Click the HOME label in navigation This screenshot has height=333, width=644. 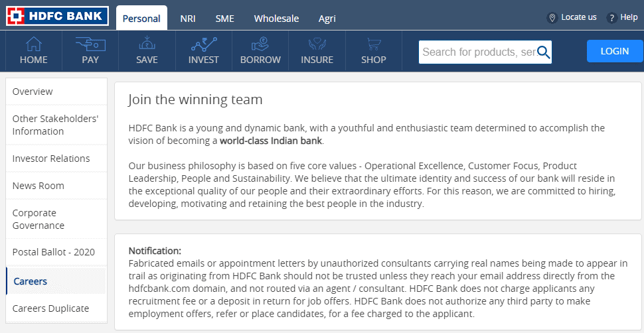[34, 60]
